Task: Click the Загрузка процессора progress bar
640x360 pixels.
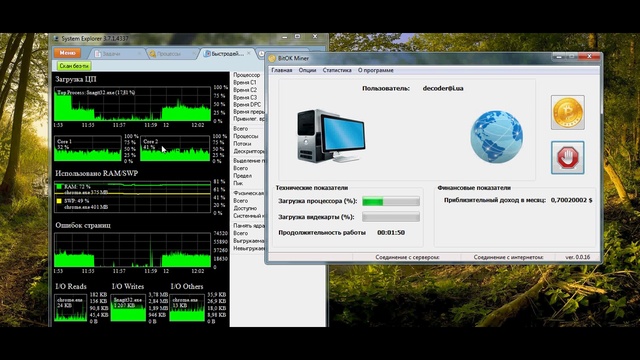Action: click(x=391, y=201)
